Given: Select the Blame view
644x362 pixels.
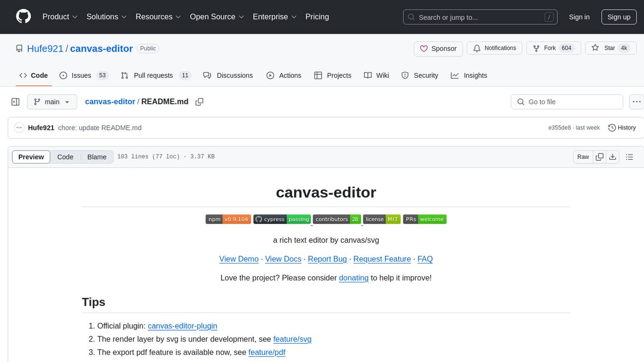Looking at the screenshot, I should pyautogui.click(x=97, y=157).
